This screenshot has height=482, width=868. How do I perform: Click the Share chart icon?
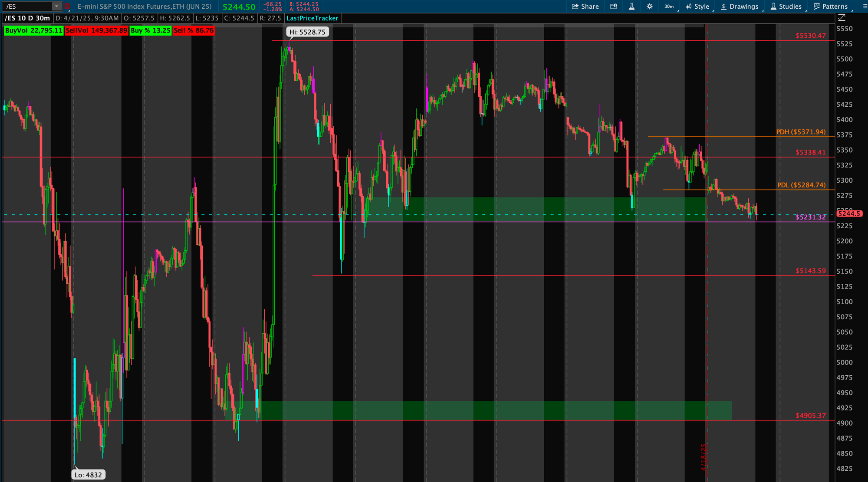(585, 7)
